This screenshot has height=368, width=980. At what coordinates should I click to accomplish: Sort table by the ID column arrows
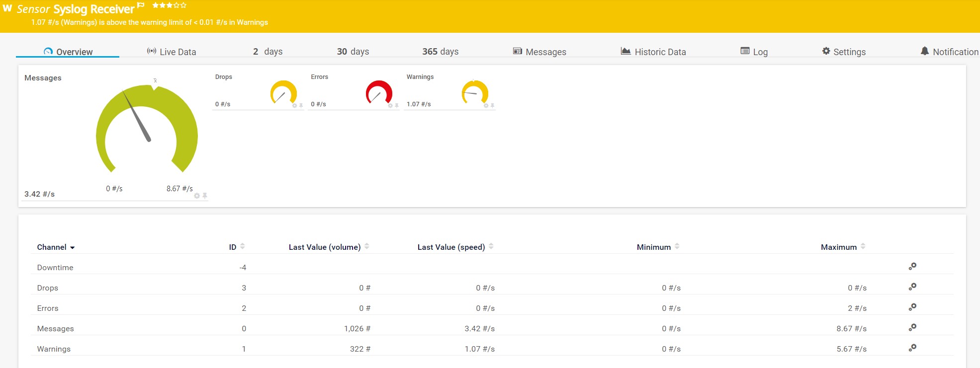point(243,246)
